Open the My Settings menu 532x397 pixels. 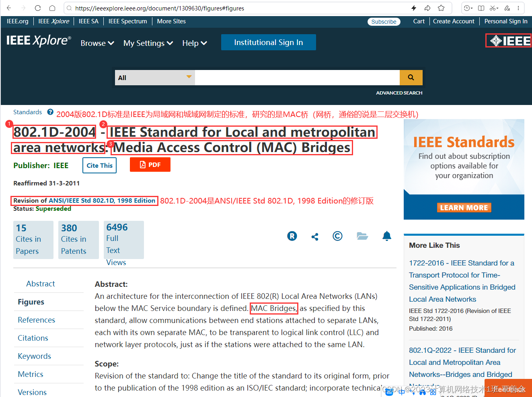(x=148, y=43)
